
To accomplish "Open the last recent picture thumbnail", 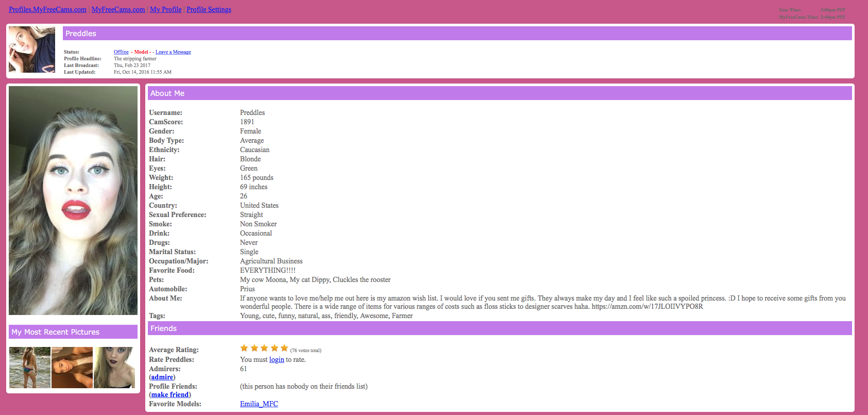I will [114, 368].
